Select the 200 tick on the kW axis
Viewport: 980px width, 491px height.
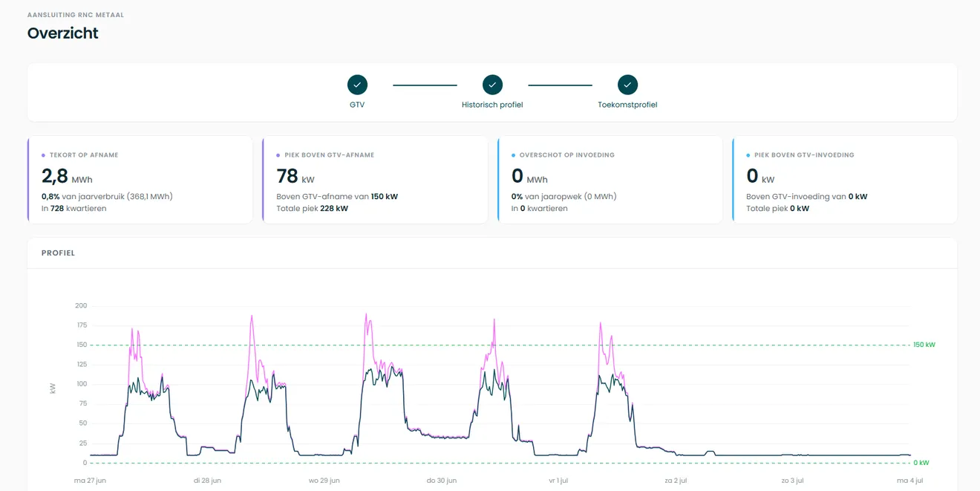coord(81,305)
